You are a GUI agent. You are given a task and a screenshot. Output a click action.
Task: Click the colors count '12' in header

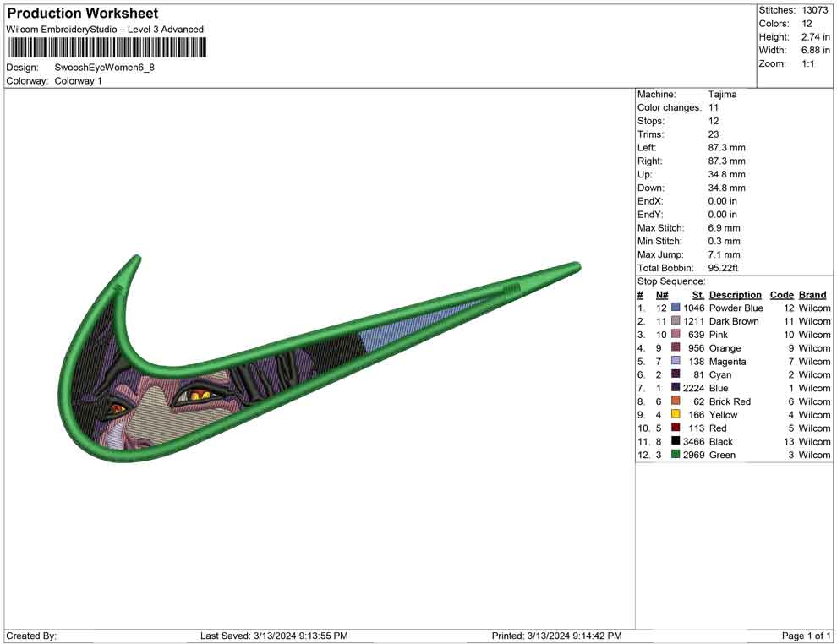coord(807,24)
